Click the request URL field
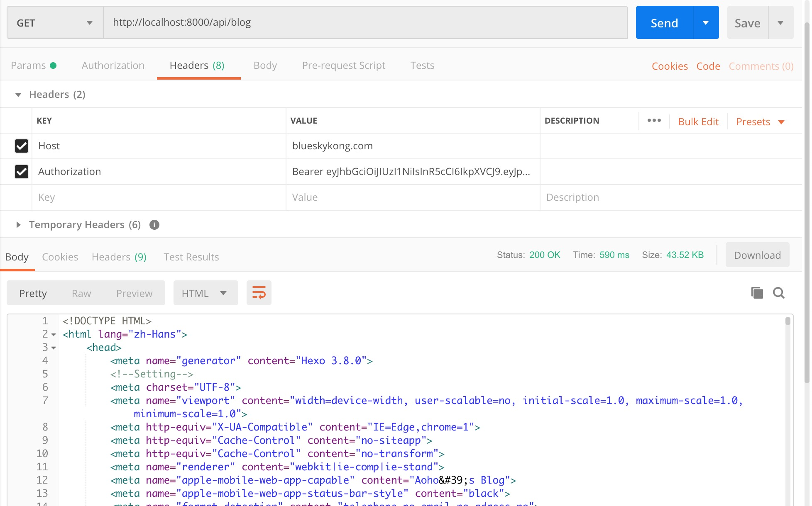This screenshot has width=812, height=506. (x=365, y=23)
